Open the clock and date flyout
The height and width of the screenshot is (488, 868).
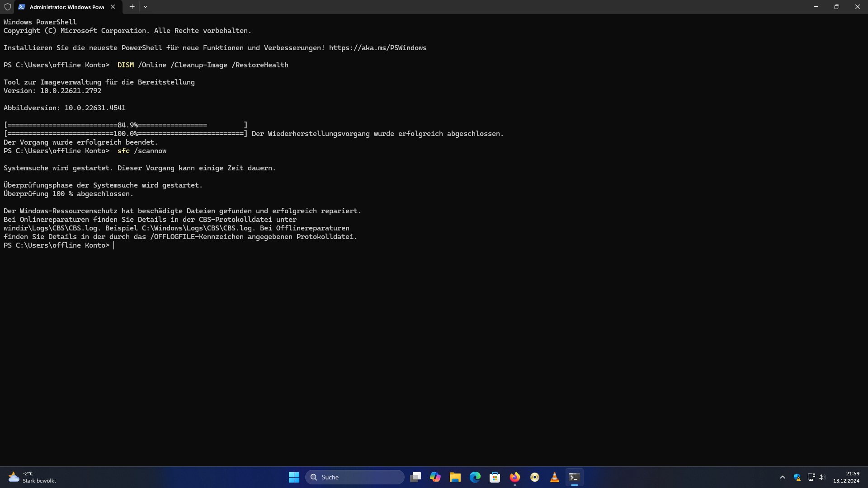pyautogui.click(x=846, y=477)
